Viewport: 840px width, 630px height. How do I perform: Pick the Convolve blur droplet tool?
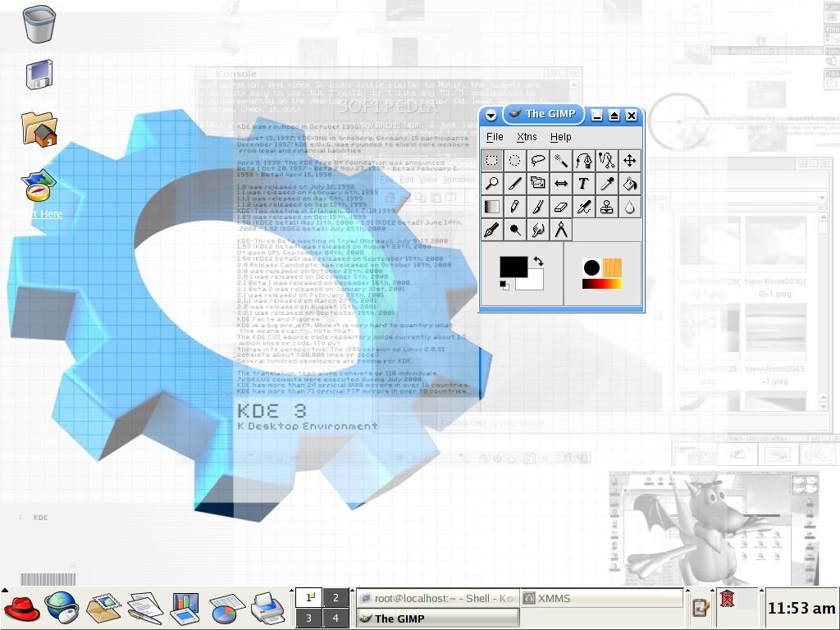(x=630, y=206)
